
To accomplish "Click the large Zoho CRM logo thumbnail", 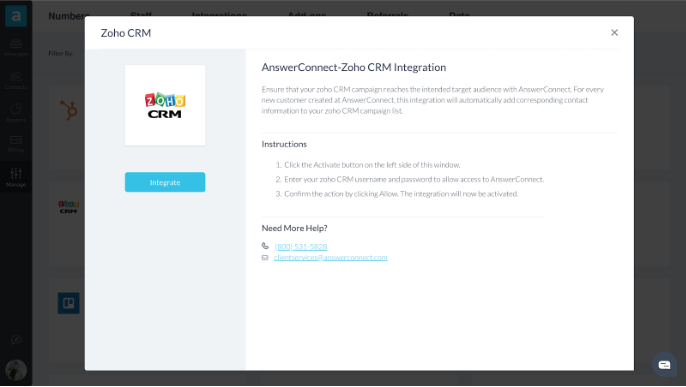I will (165, 105).
